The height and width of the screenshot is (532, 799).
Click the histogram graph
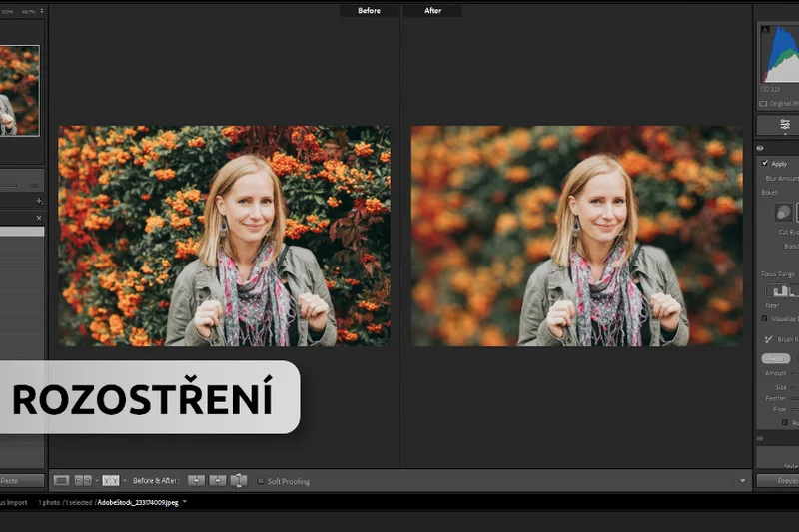pos(780,55)
